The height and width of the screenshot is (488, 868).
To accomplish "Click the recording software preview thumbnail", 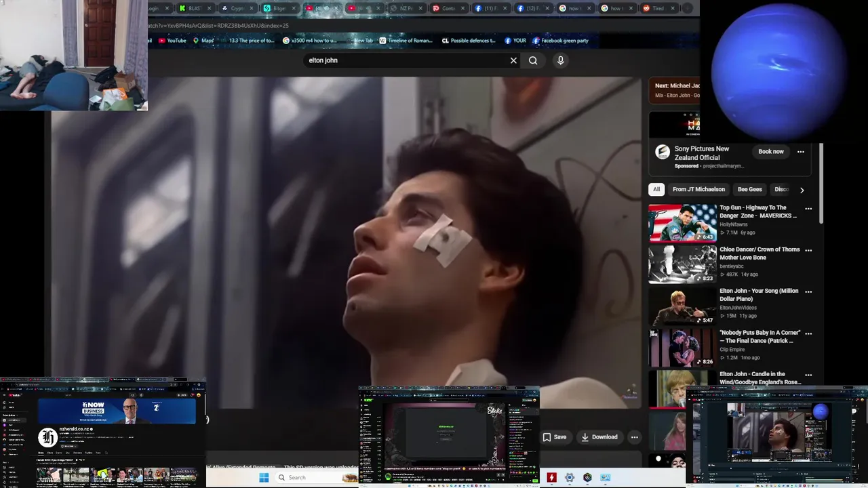I will point(776,436).
